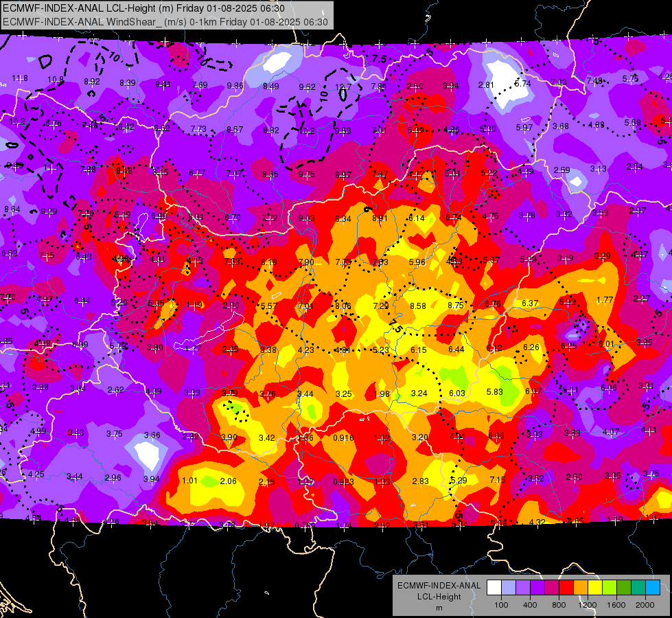Viewport: 672px width, 618px height.
Task: Click the wind shear value 2.83
Action: point(420,481)
